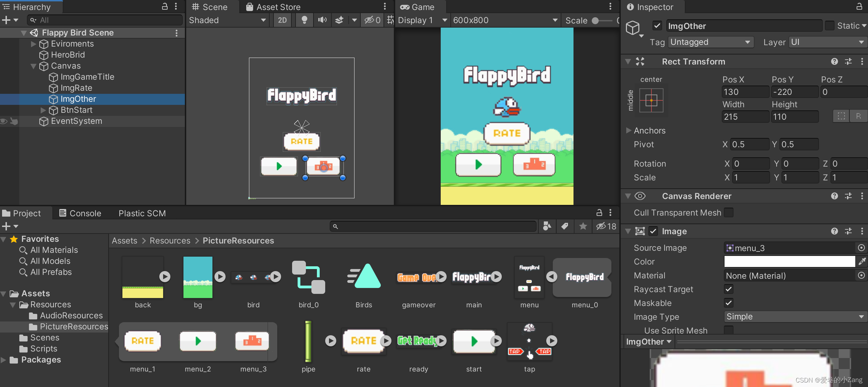Toggle scene grid icon
The image size is (868, 387).
point(390,20)
